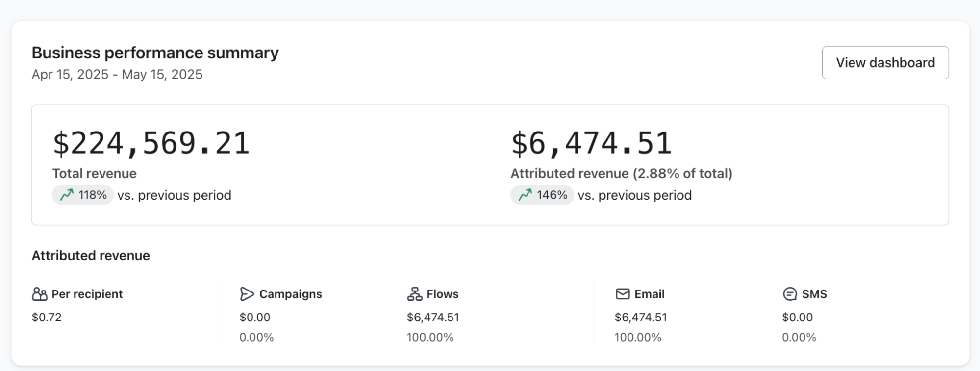Click the SMS label text

(x=814, y=294)
